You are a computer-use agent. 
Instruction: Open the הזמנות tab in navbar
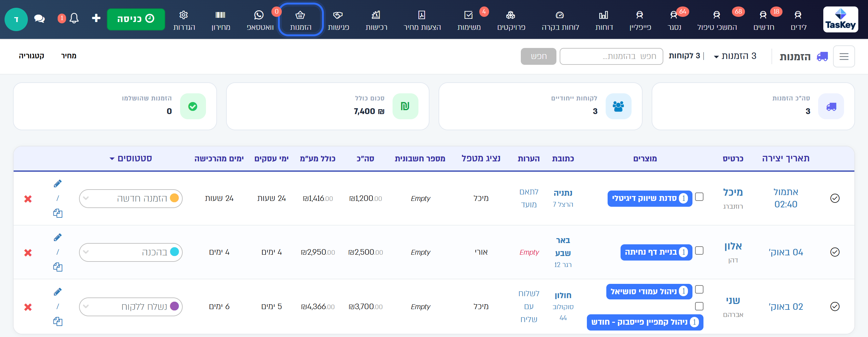coord(301,19)
